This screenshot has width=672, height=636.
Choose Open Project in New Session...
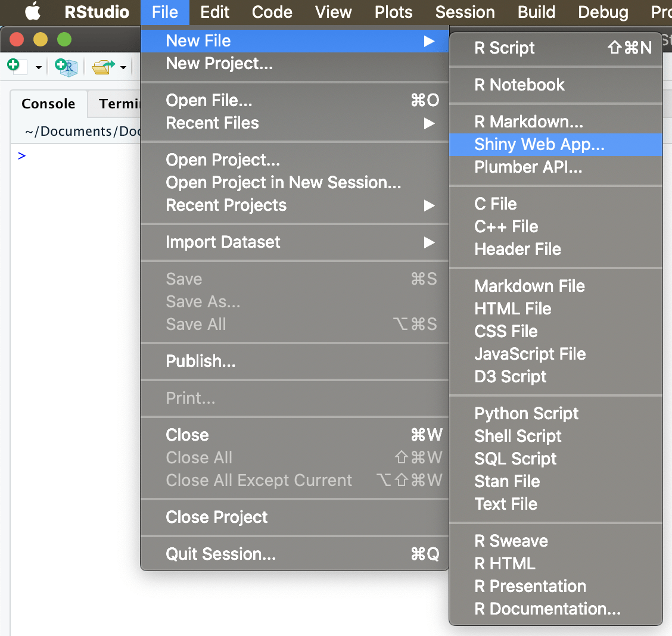294,182
